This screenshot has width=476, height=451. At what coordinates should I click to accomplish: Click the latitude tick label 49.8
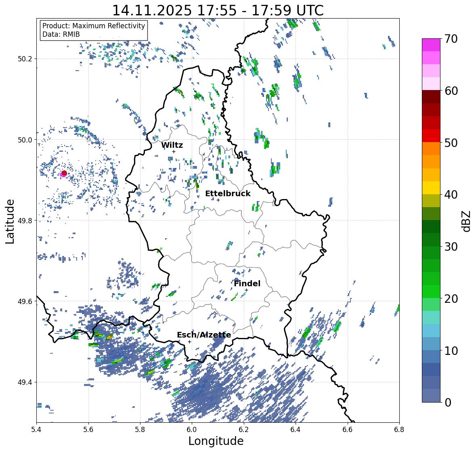(25, 220)
